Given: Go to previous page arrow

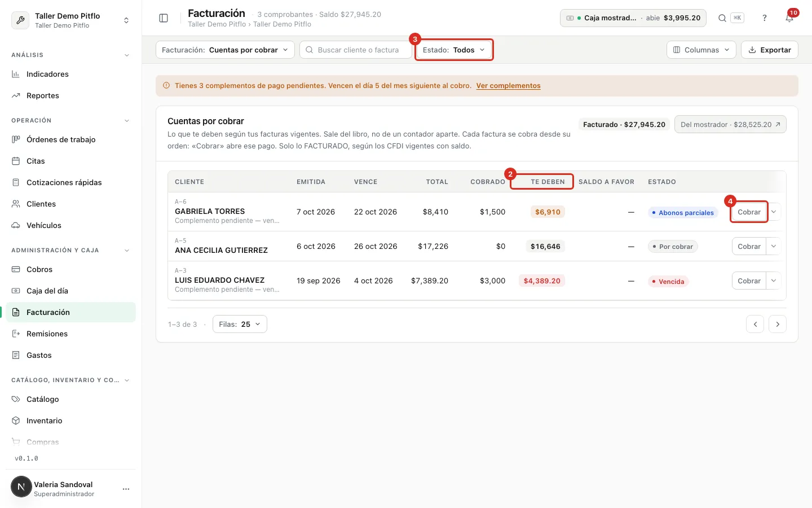Looking at the screenshot, I should [x=755, y=324].
